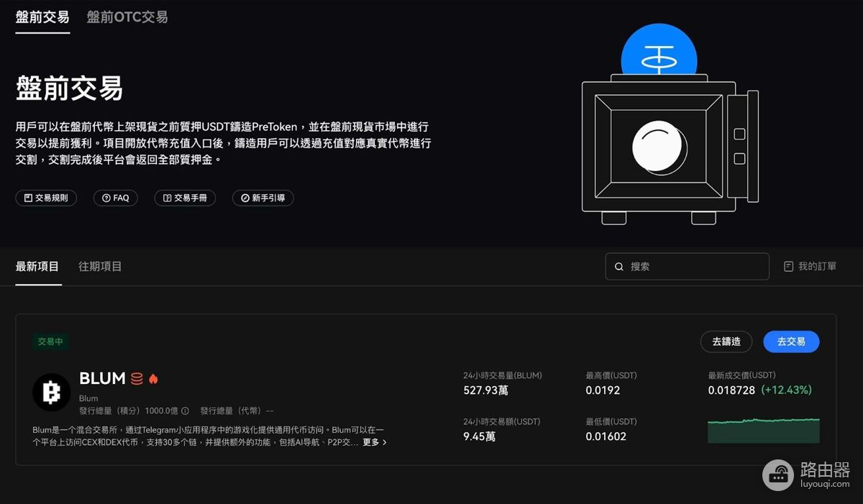Switch to the 盤前OTC交易 tab
The height and width of the screenshot is (504, 863).
coord(127,17)
